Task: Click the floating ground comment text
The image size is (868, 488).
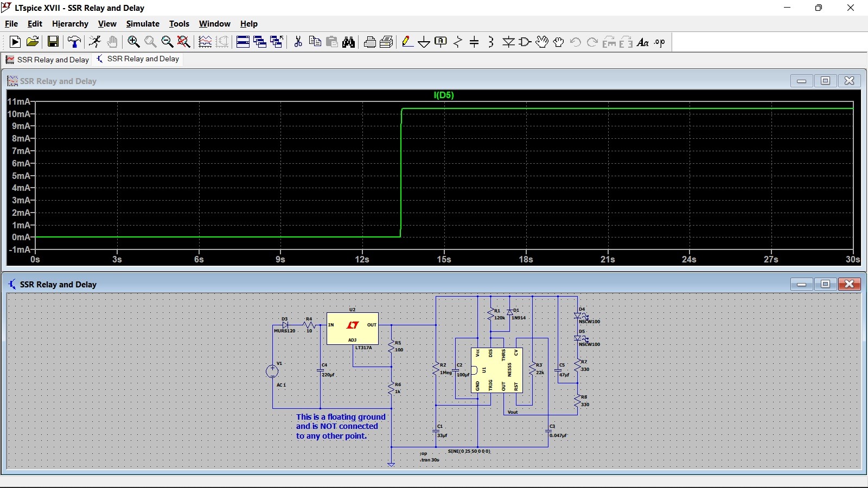Action: [x=341, y=426]
